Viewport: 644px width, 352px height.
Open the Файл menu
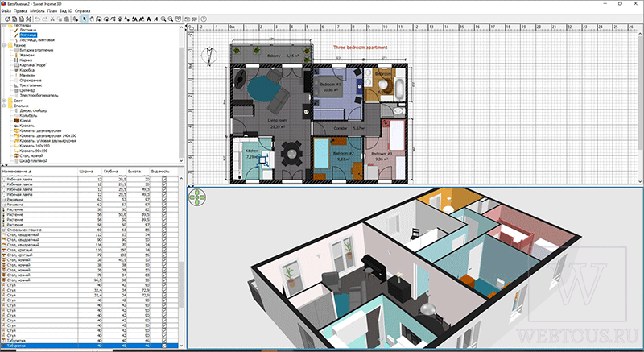point(6,10)
